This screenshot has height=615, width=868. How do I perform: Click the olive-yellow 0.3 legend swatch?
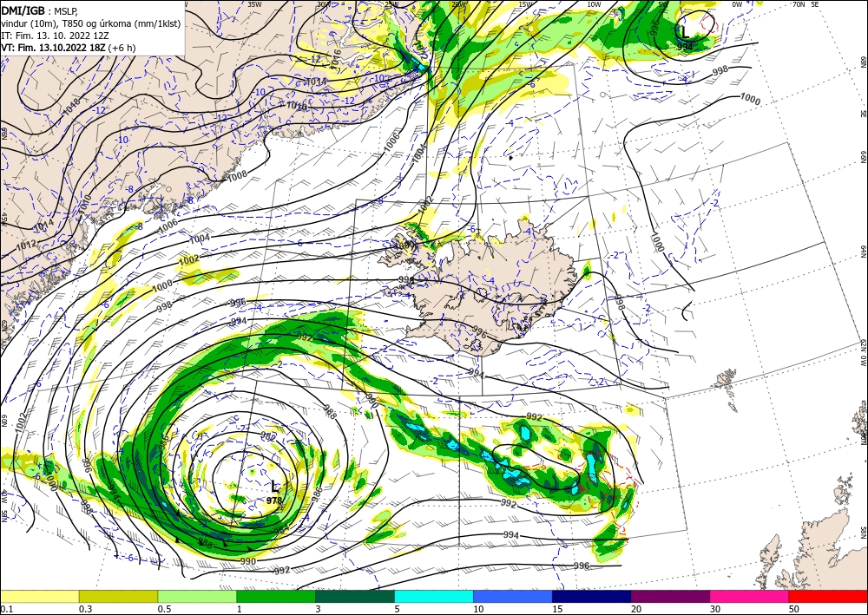(x=118, y=596)
